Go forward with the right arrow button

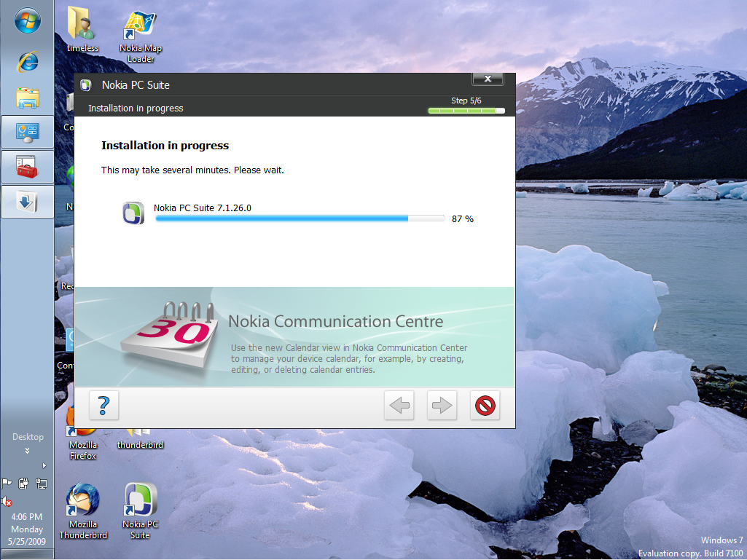442,405
